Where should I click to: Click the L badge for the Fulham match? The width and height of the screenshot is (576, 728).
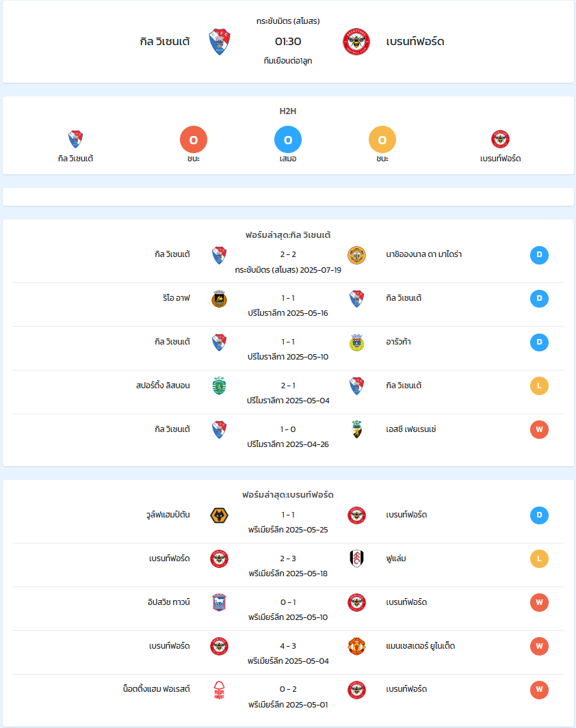coord(539,558)
